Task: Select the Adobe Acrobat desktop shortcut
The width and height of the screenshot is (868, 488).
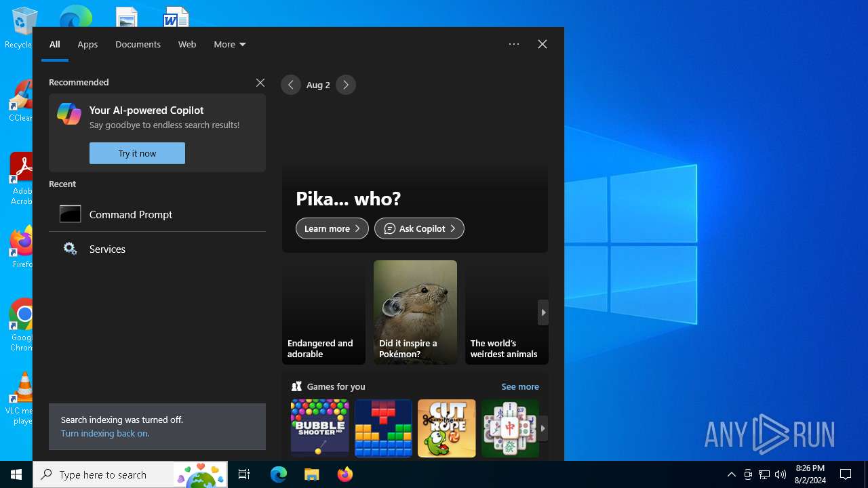Action: [x=22, y=178]
